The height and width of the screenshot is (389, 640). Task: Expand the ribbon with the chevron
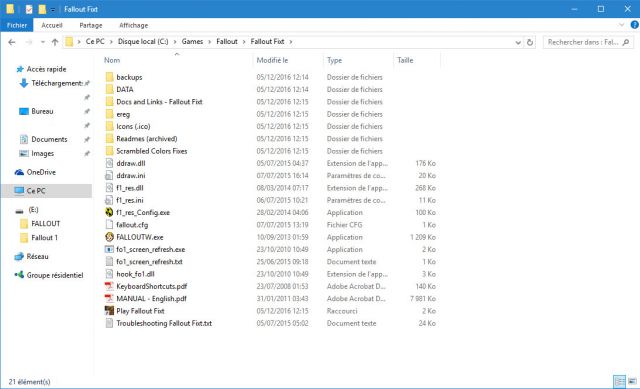tap(621, 25)
